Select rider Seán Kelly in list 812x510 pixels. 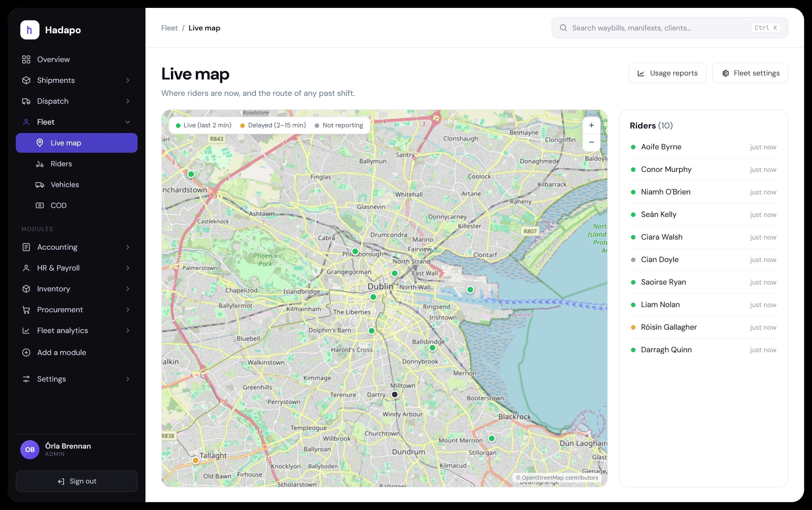(703, 215)
